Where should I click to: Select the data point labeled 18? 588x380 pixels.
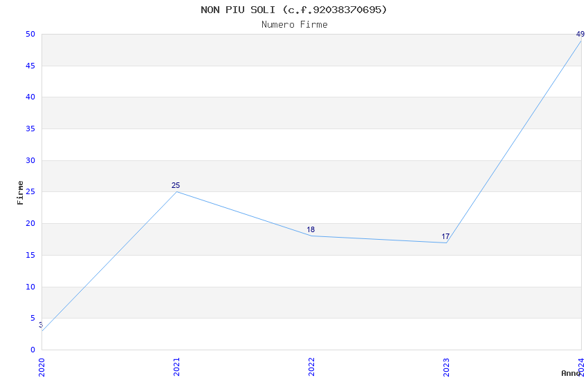point(311,236)
